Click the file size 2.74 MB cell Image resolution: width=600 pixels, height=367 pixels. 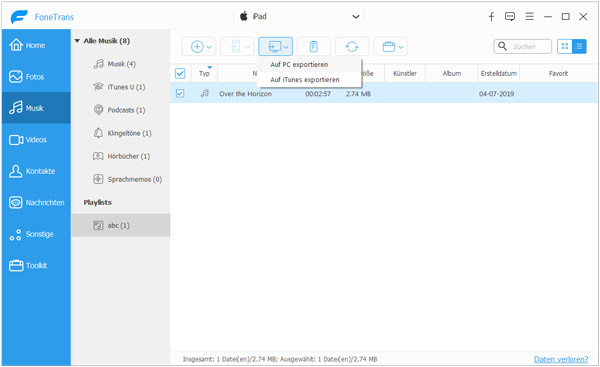(358, 94)
